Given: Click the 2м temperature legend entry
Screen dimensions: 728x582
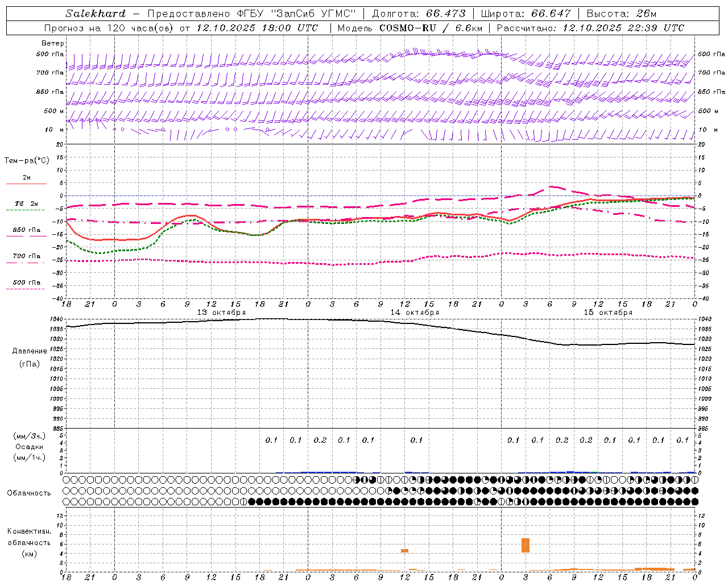Looking at the screenshot, I should click(27, 178).
